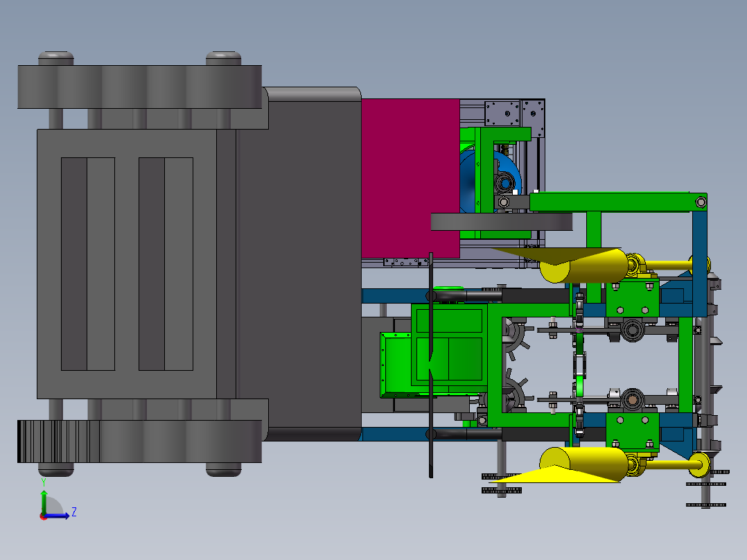Select the magenta rectangular panel
Screen dimensions: 747x560
[410, 178]
